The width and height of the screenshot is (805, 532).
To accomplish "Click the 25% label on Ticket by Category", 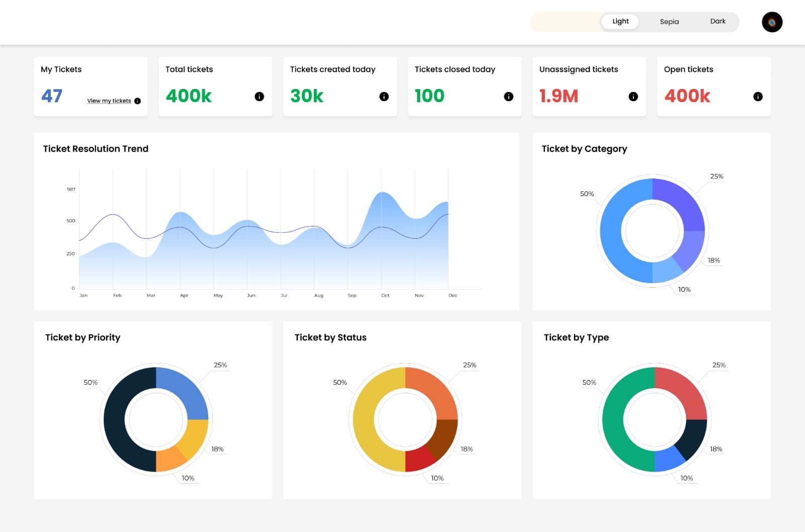I will pos(716,176).
